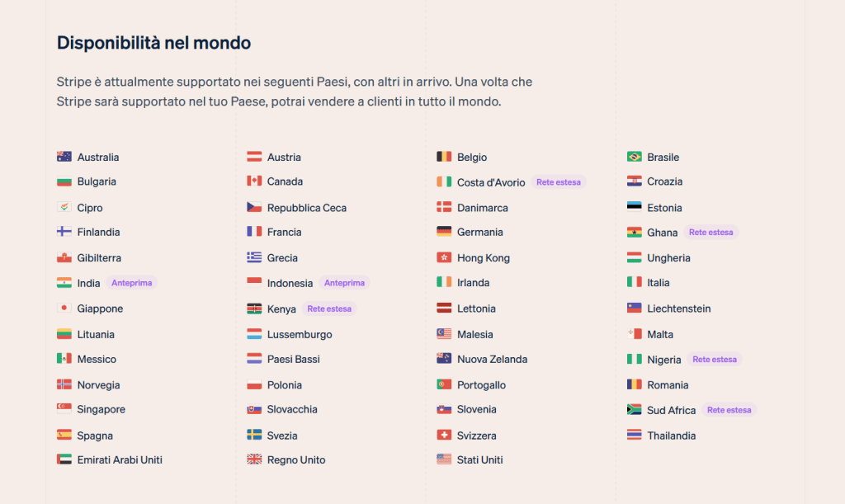Go to the Repubblica Ceca link

306,208
